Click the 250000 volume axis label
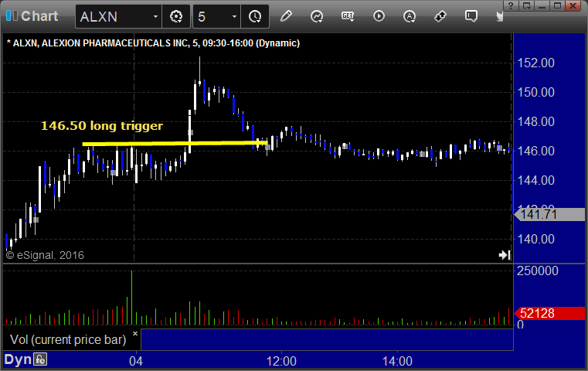Screen dimensions: 588x371 537,271
